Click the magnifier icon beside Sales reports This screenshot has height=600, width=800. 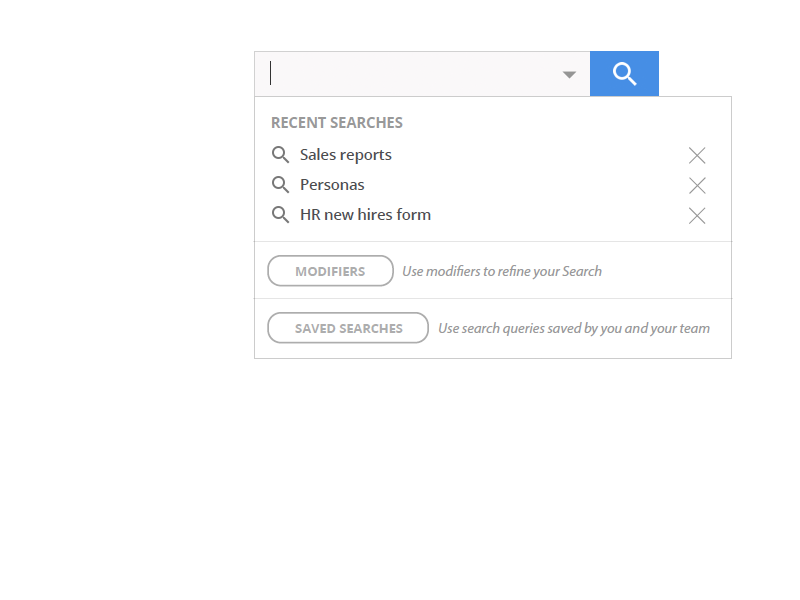(x=281, y=155)
